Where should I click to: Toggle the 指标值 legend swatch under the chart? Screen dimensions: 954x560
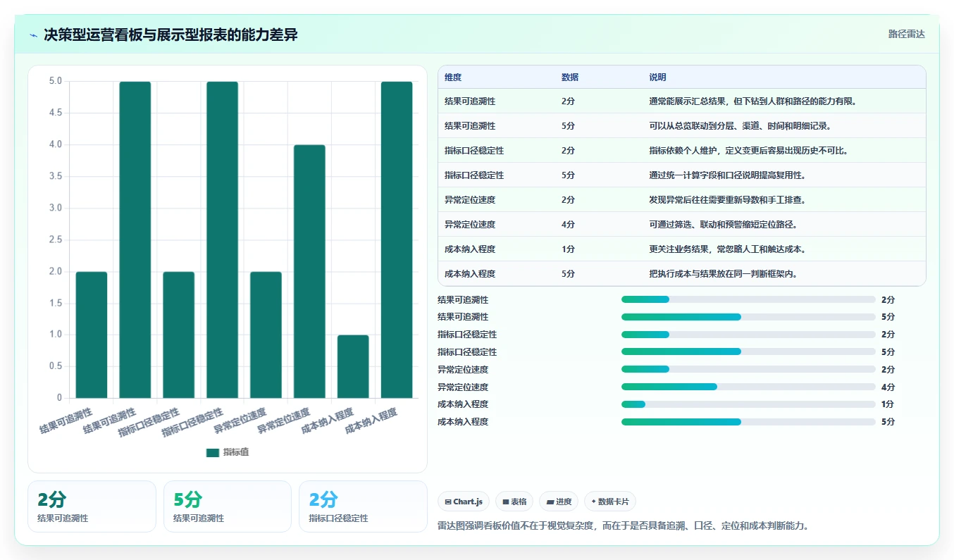[213, 452]
